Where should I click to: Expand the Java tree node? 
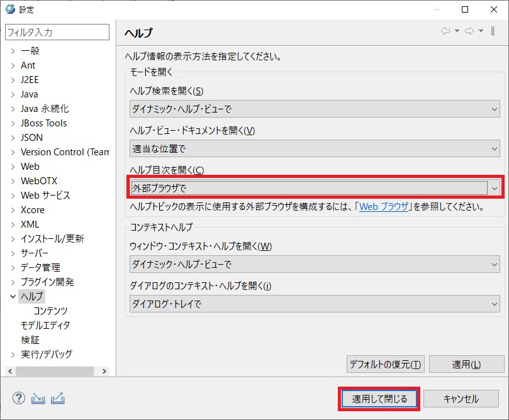pos(13,94)
